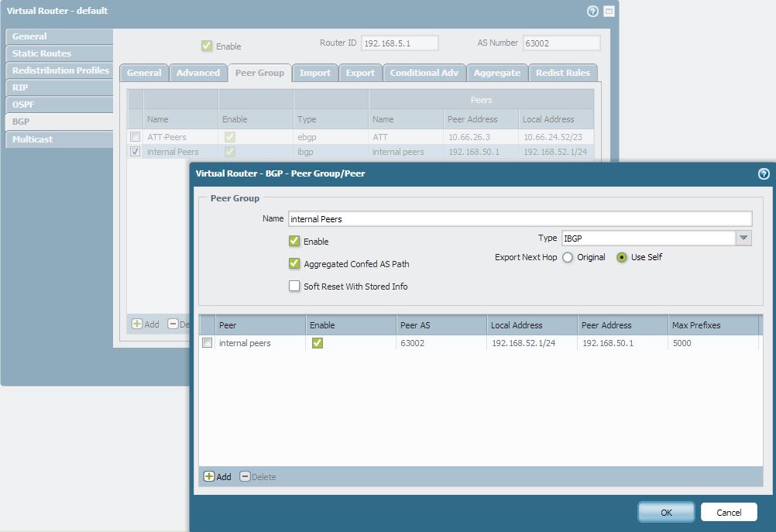
Task: Click the peer group Name input field
Action: (x=519, y=219)
